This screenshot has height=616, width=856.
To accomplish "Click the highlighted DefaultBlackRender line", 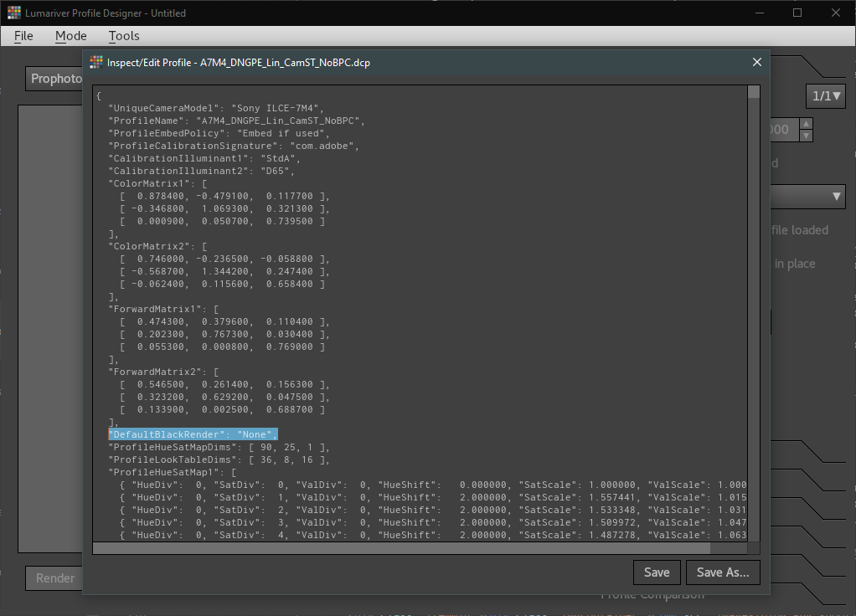I will 193,434.
